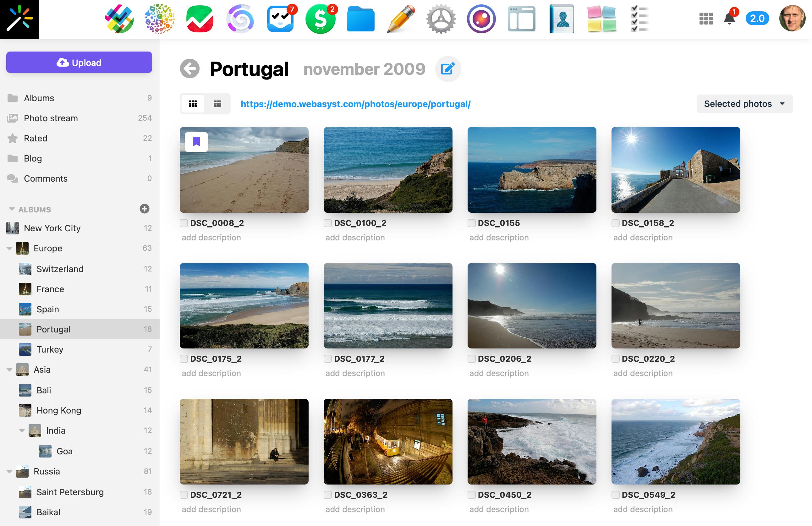
Task: Click bookmark badge on DSC_0008_2 photo
Action: [196, 142]
